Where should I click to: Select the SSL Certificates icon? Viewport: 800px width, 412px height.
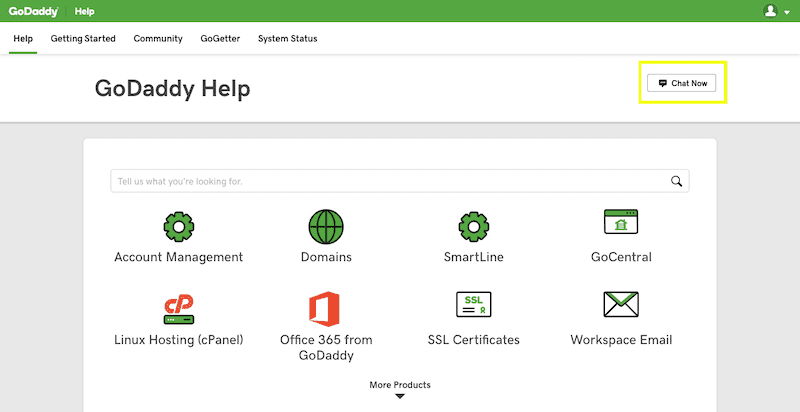(x=473, y=304)
